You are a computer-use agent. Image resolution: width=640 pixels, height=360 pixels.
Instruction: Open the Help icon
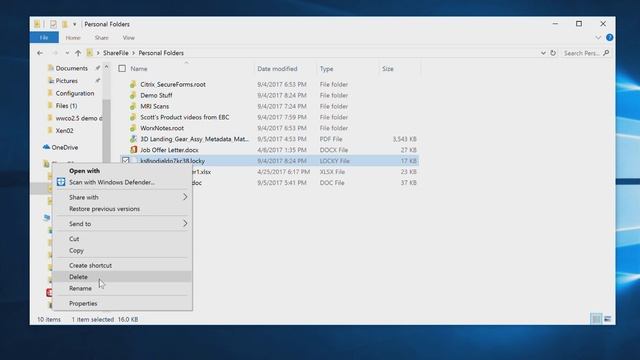click(609, 38)
